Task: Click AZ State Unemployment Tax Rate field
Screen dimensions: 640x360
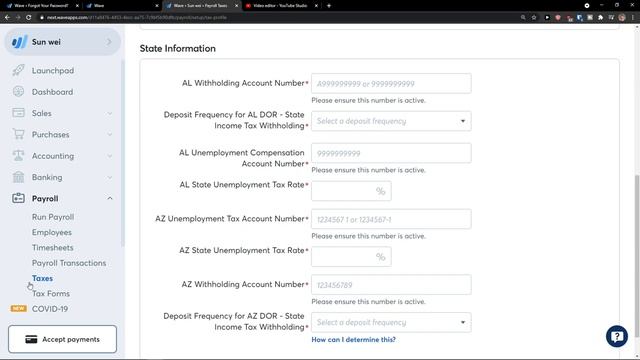Action: (x=351, y=257)
